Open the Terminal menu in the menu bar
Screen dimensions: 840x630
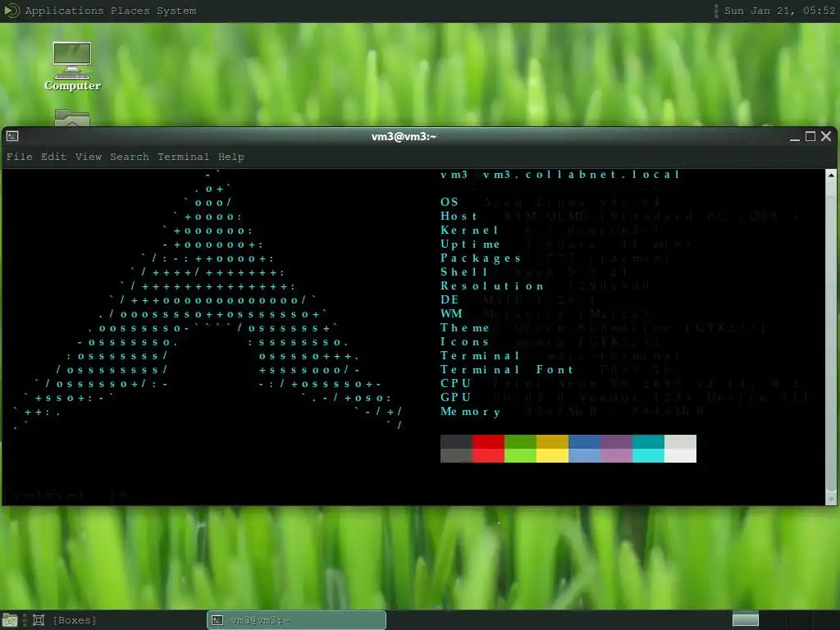[x=183, y=157]
